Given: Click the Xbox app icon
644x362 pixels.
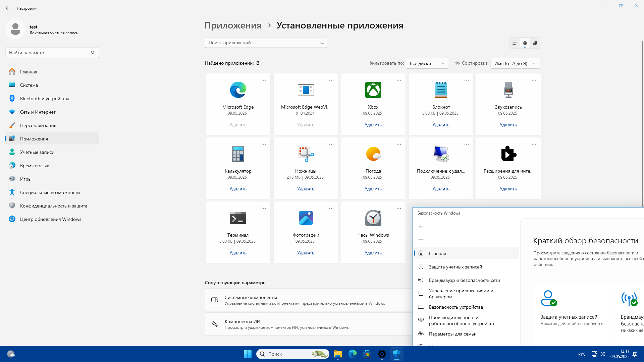Looking at the screenshot, I should tap(373, 90).
